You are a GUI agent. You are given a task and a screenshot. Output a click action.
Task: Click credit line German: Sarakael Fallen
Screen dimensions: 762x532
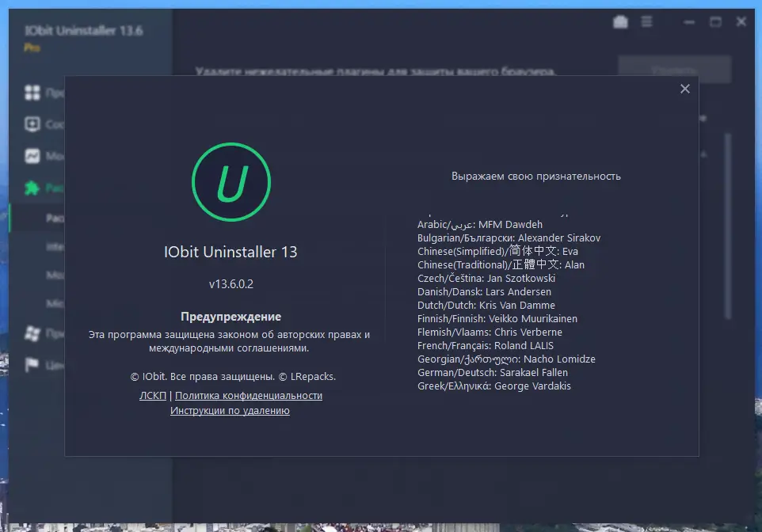492,373
